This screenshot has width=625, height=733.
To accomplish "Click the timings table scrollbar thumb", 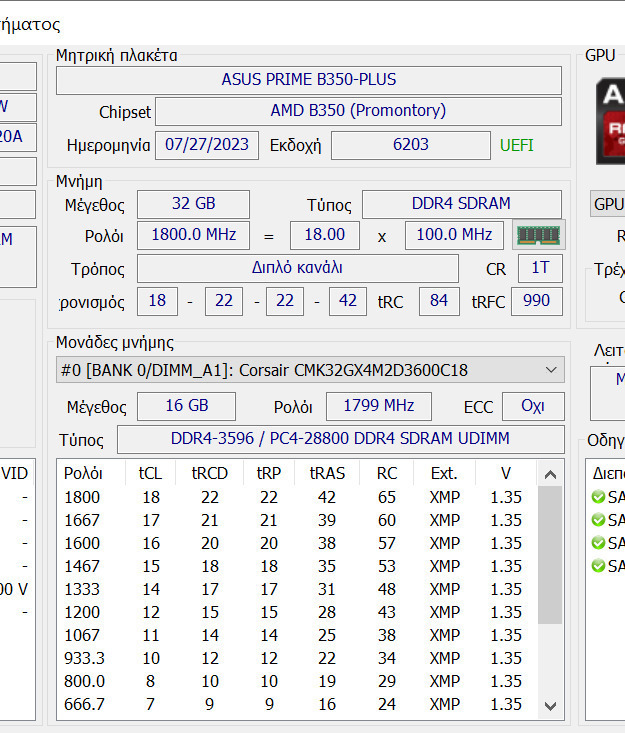I will coord(550,555).
